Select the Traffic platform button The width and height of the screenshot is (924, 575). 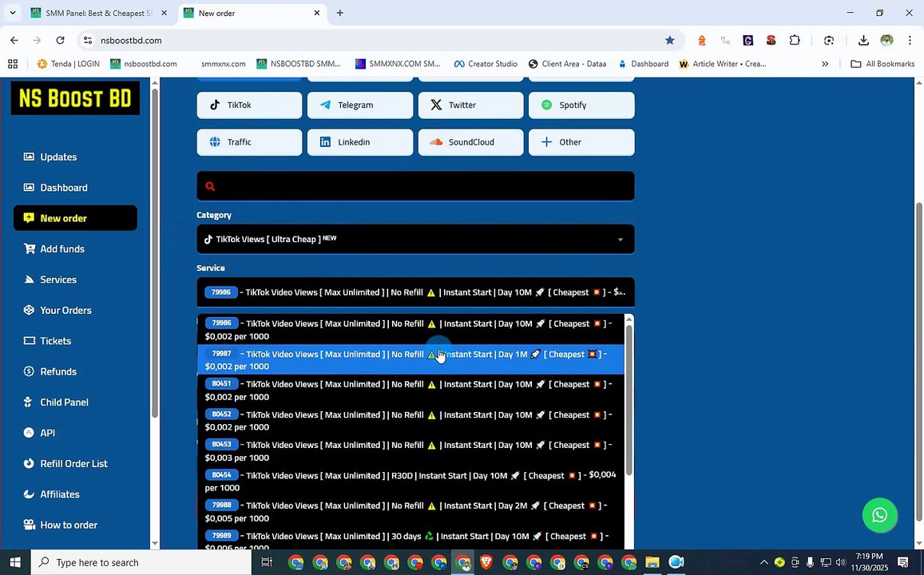[x=249, y=142]
